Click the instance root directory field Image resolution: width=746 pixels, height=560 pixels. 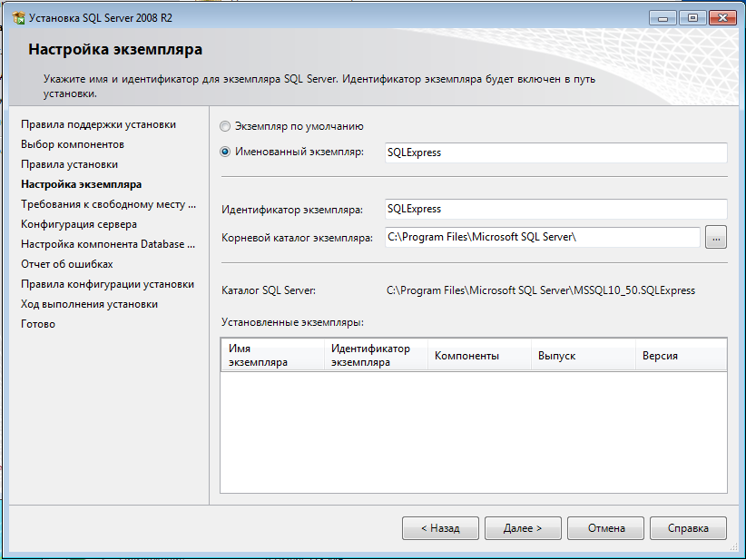(x=543, y=237)
